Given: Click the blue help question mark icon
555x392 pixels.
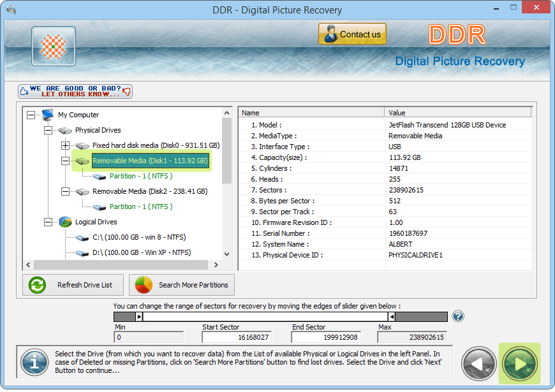Looking at the screenshot, I should tap(458, 316).
